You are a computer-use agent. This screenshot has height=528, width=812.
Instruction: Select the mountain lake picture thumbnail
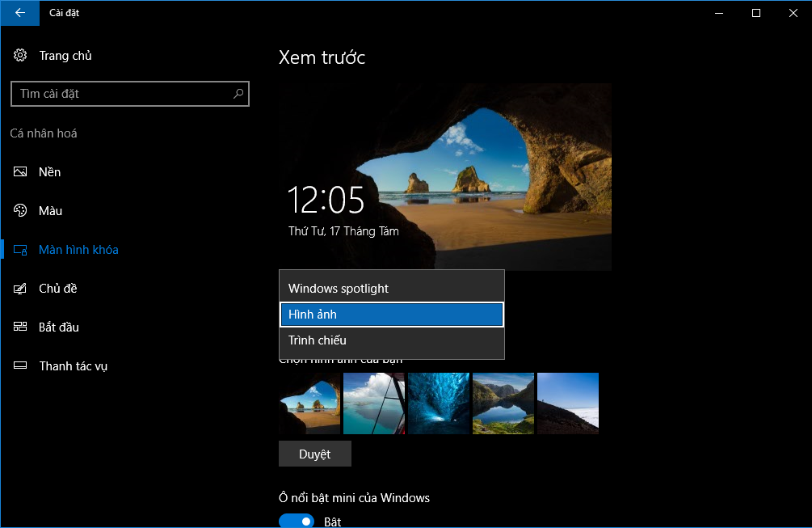503,403
